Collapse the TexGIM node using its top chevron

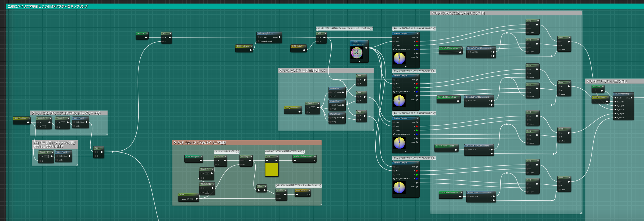(367, 43)
